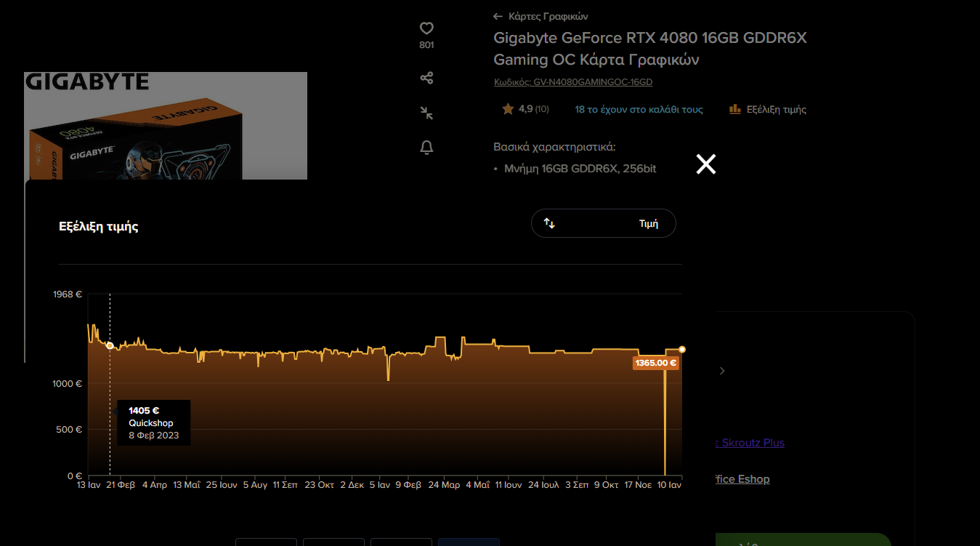Click the review count (10)

(542, 109)
